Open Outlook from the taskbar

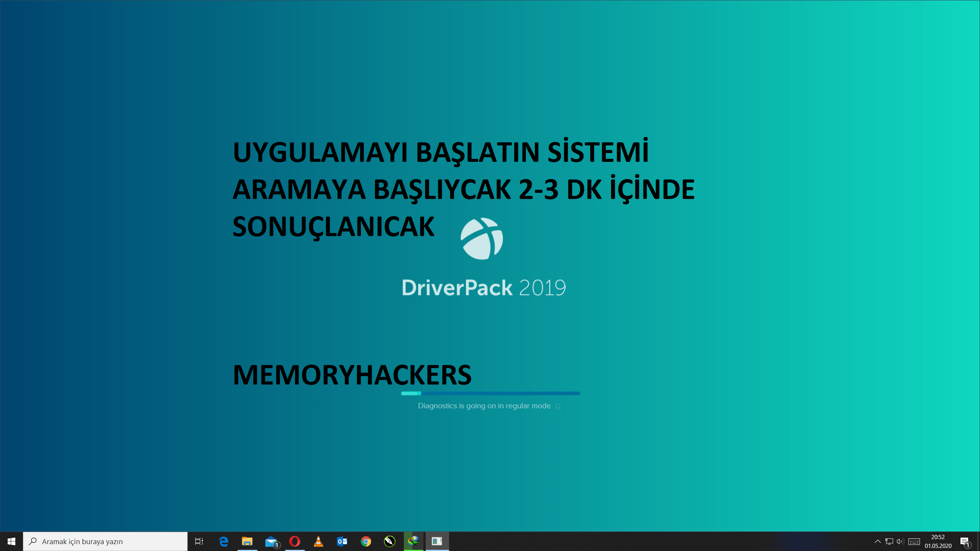[x=342, y=541]
